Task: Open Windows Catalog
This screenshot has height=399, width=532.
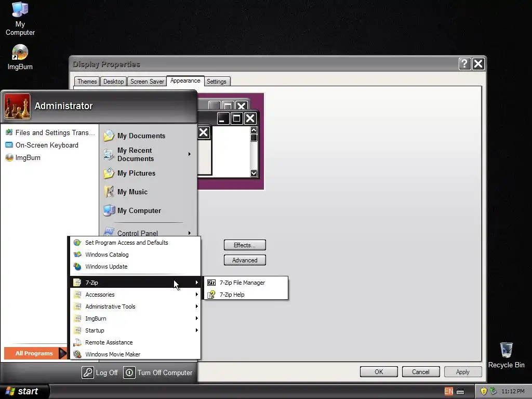Action: tap(136, 255)
